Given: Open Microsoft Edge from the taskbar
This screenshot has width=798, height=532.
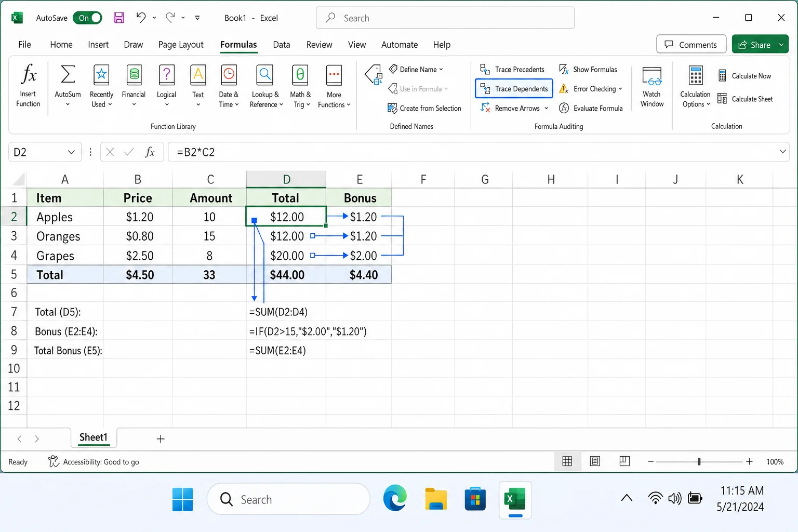Looking at the screenshot, I should (x=395, y=499).
